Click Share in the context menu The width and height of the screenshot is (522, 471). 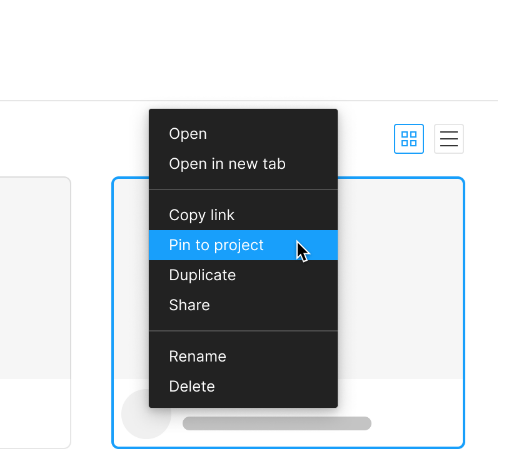(x=243, y=305)
